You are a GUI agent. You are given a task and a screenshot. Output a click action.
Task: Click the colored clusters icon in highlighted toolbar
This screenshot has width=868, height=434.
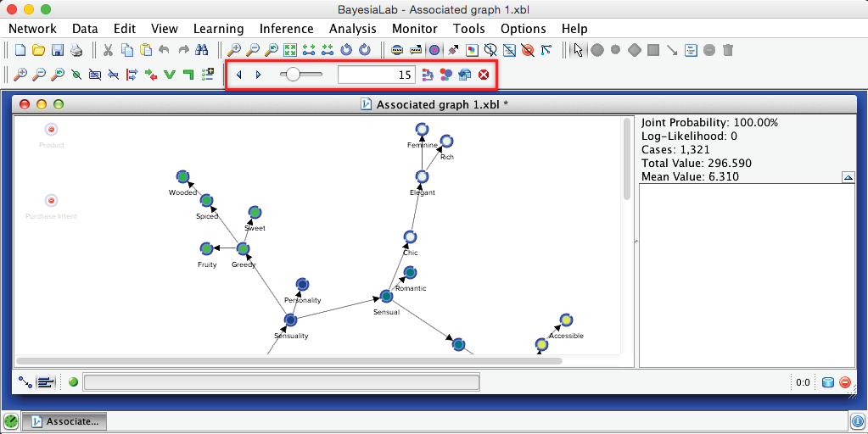coord(445,75)
